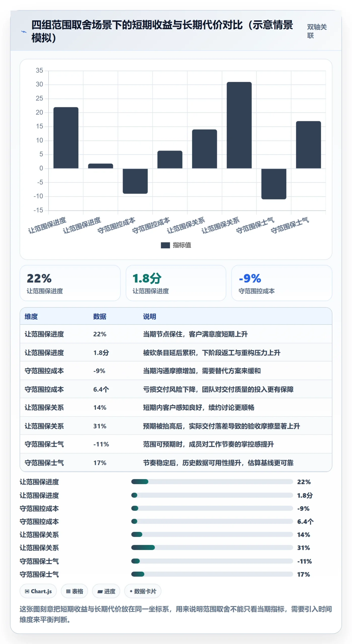Click the progress bar labeled 22%

pyautogui.click(x=212, y=482)
